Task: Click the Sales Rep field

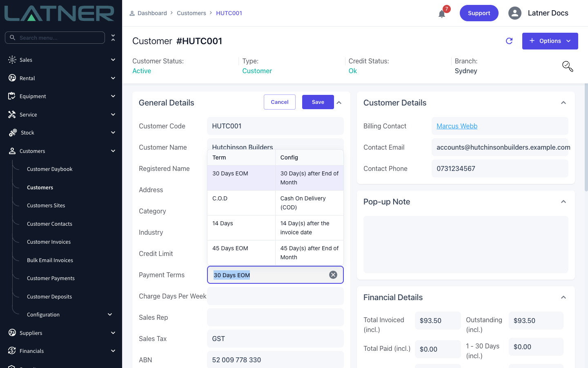Action: 275,317
